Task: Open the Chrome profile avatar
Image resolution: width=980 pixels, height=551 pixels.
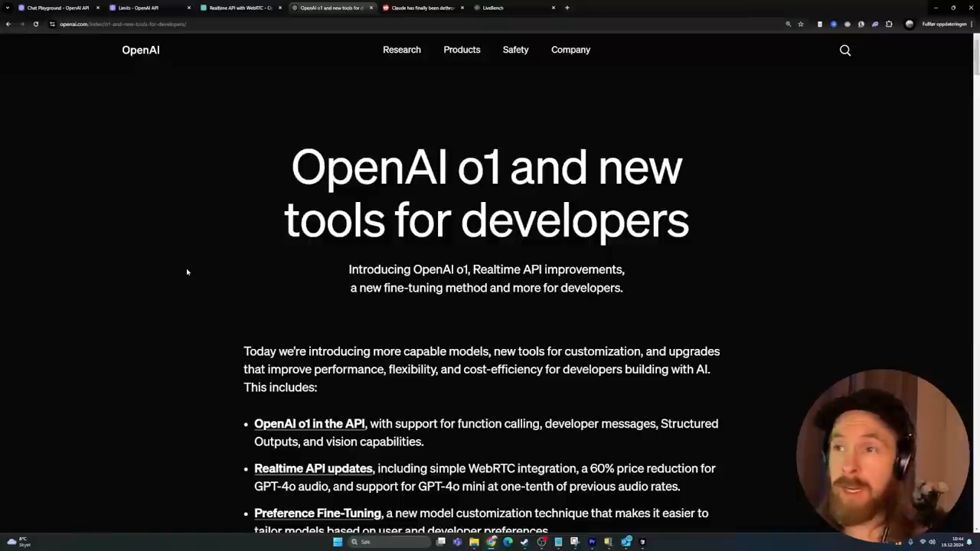Action: pyautogui.click(x=910, y=24)
